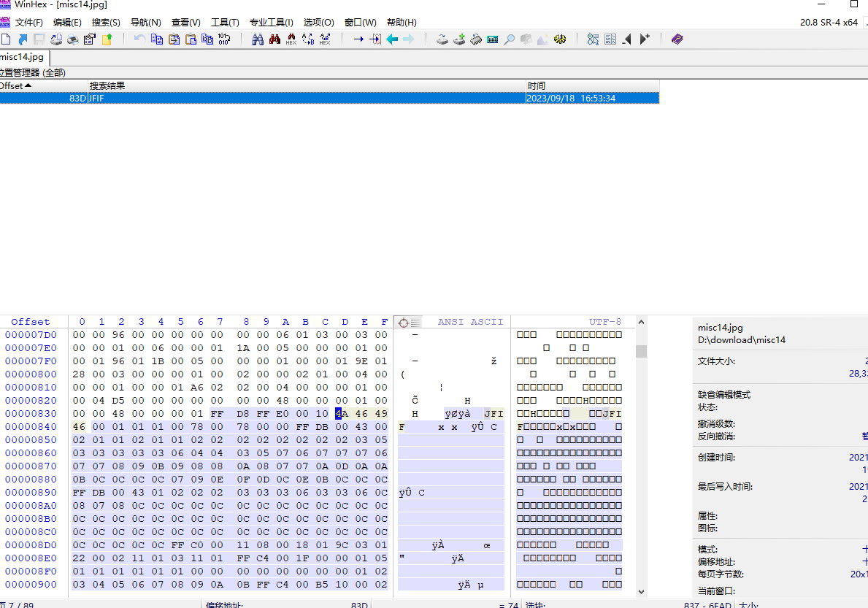The image size is (868, 608).
Task: Click offset row 00000830
Action: pos(31,414)
